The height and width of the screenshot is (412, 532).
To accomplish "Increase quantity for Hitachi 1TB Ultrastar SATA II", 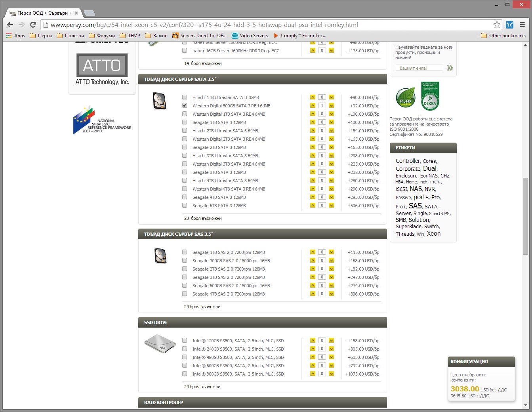I will tap(313, 97).
